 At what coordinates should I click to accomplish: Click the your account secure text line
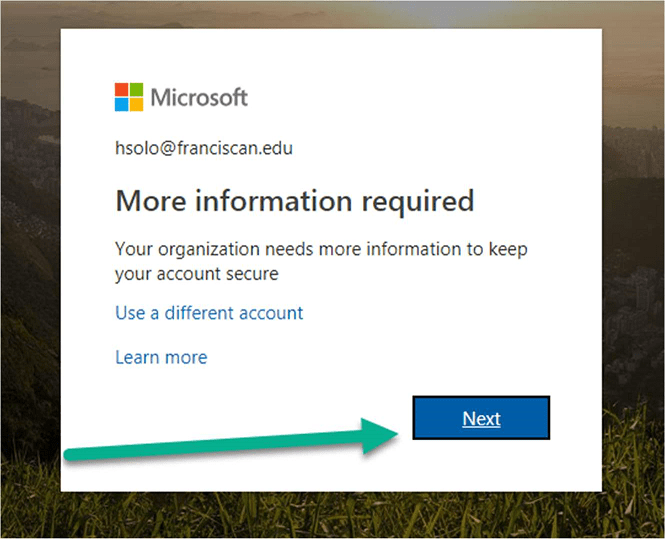pyautogui.click(x=197, y=274)
